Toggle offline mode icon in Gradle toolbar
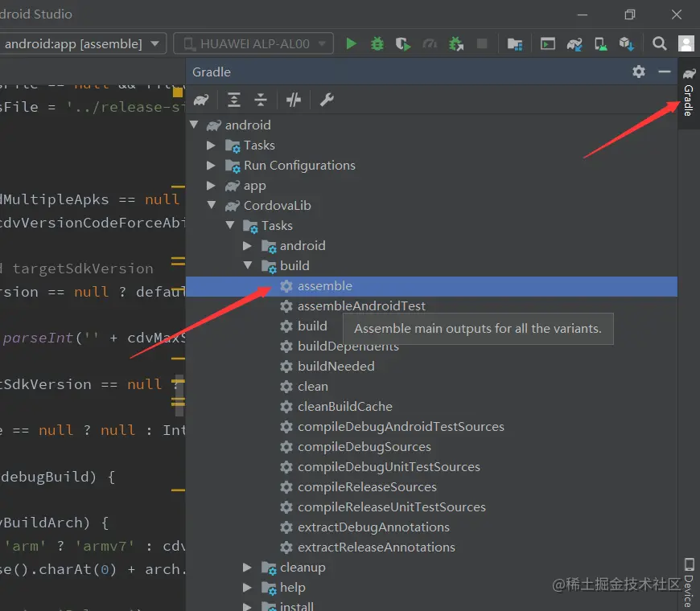The height and width of the screenshot is (611, 700). tap(294, 100)
